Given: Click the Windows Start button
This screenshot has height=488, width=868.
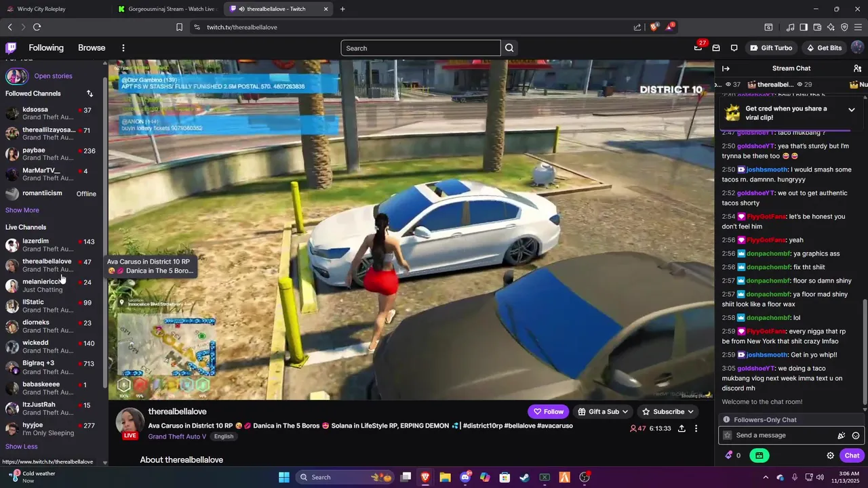Looking at the screenshot, I should pyautogui.click(x=284, y=477).
